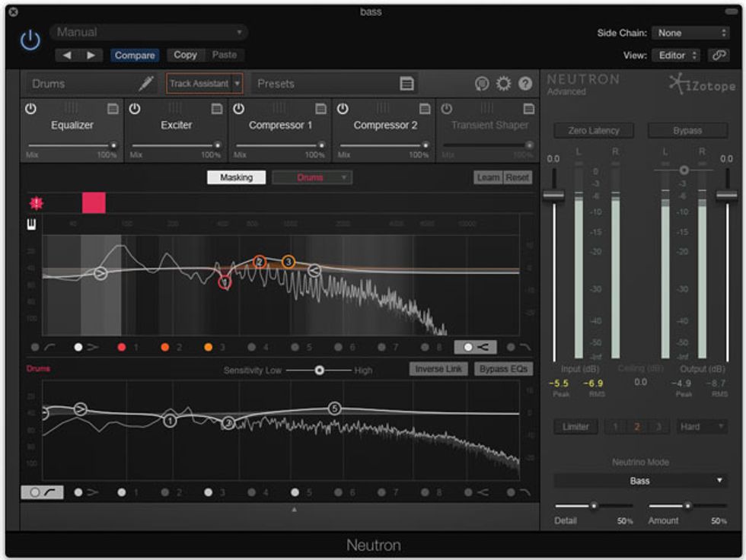Image resolution: width=746 pixels, height=560 pixels.
Task: Select bass EQ high shelf band button
Action: pos(475,347)
